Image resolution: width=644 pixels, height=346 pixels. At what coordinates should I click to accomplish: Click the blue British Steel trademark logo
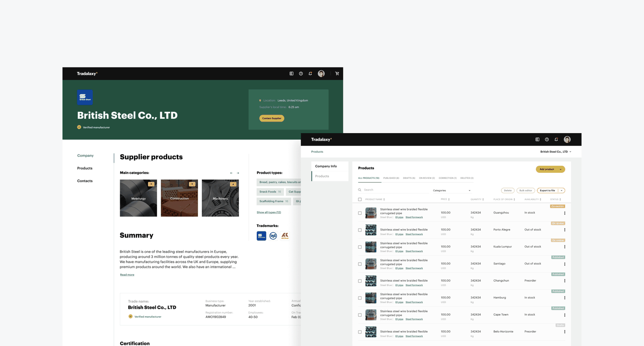tap(261, 236)
